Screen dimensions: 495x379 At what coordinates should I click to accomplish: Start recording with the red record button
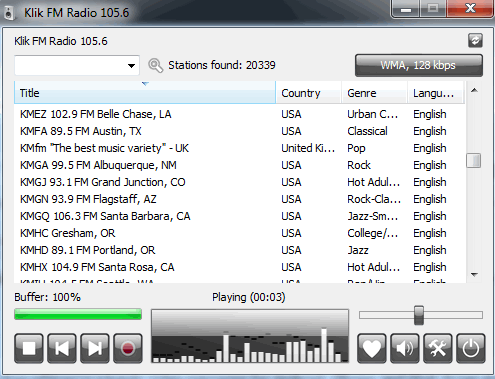pos(128,348)
